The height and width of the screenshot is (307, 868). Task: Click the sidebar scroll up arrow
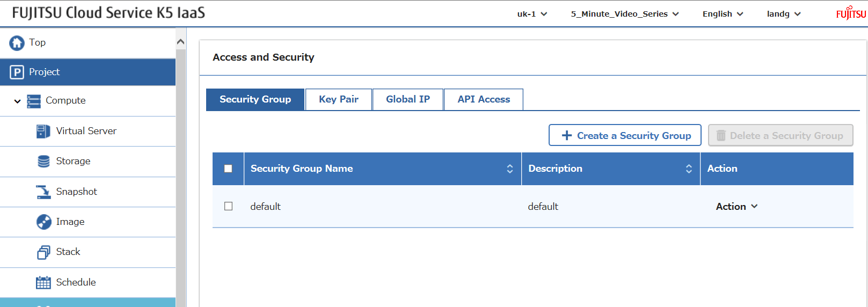click(181, 41)
